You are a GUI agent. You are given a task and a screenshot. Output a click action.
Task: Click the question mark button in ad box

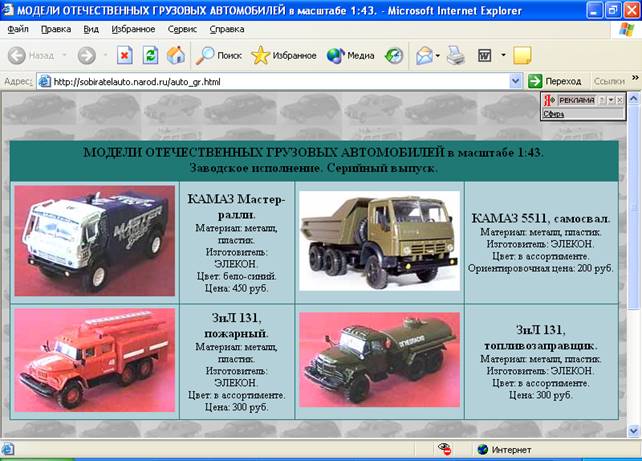[602, 100]
